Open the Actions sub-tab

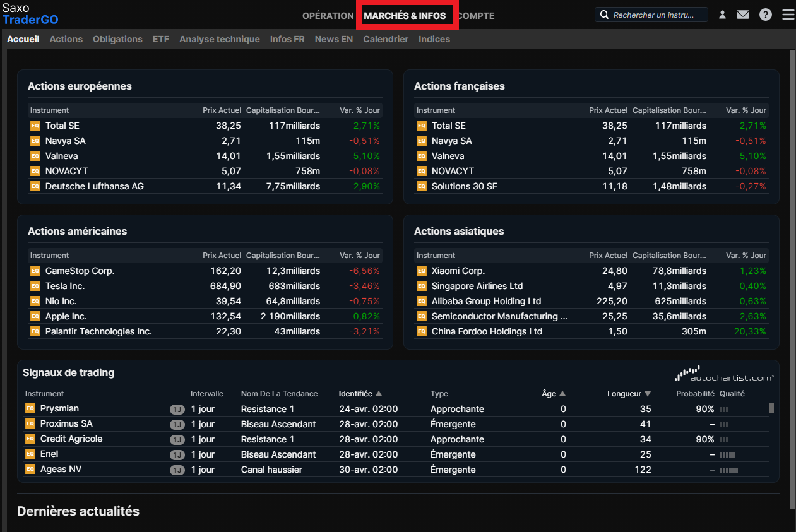click(x=66, y=39)
